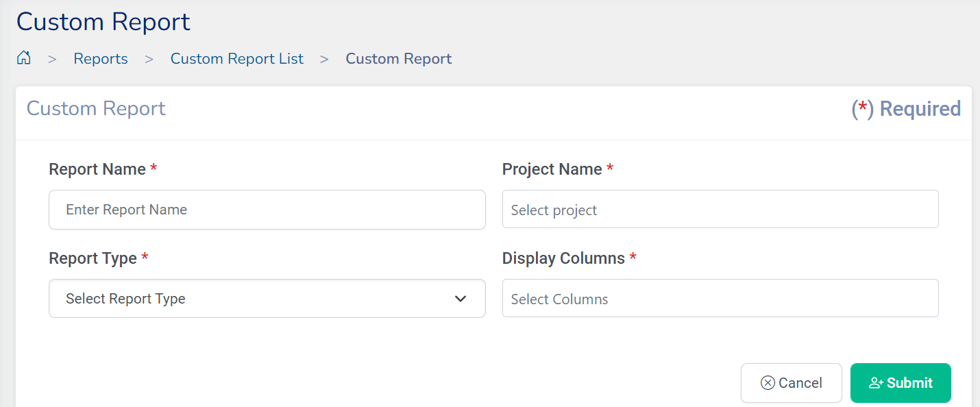The width and height of the screenshot is (980, 407).
Task: Click the (*) Required legend text
Action: [905, 109]
